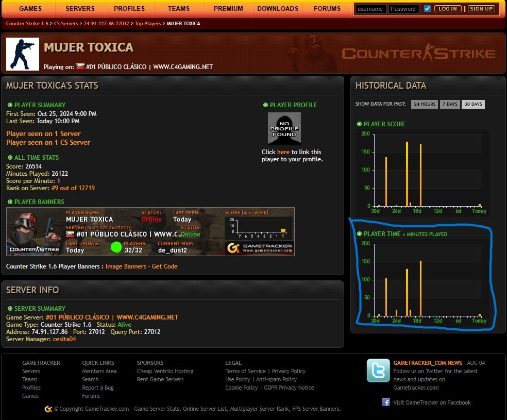Open the TEAMS menu
The image size is (507, 420).
pyautogui.click(x=179, y=9)
